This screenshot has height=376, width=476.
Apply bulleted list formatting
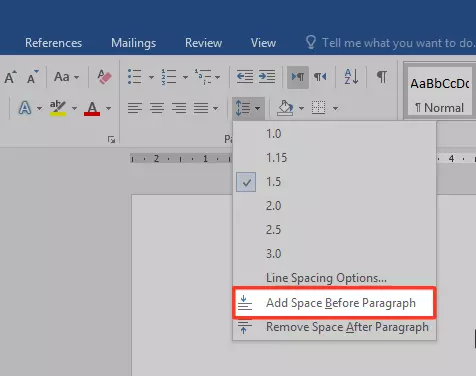pos(135,77)
